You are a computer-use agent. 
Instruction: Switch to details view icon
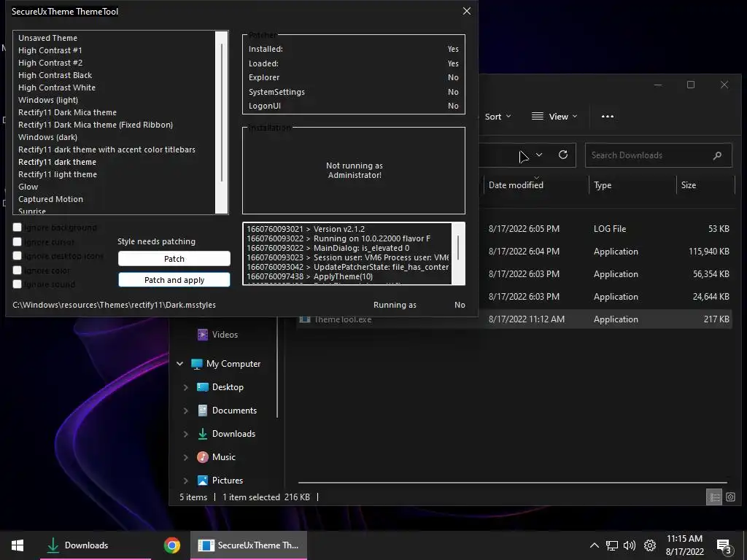[x=714, y=497]
